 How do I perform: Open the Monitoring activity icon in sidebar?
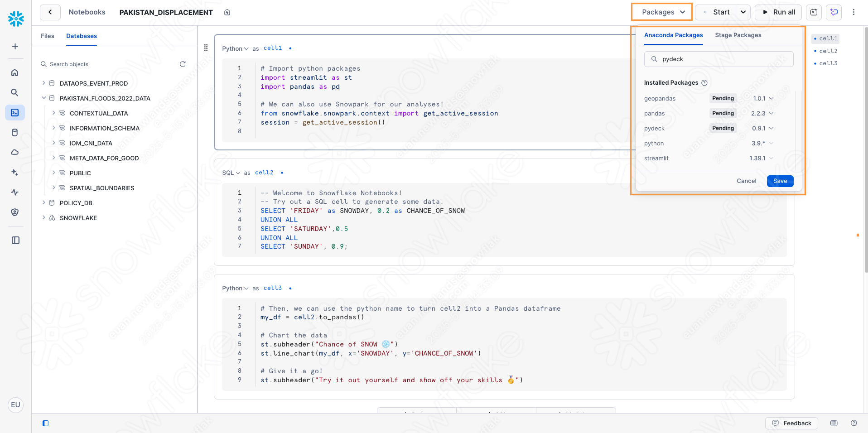point(15,192)
